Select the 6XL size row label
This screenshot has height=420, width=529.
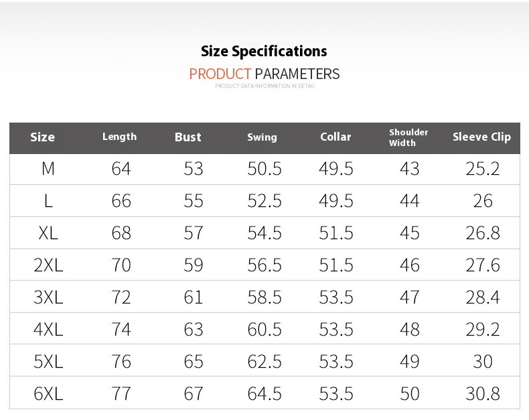[48, 394]
